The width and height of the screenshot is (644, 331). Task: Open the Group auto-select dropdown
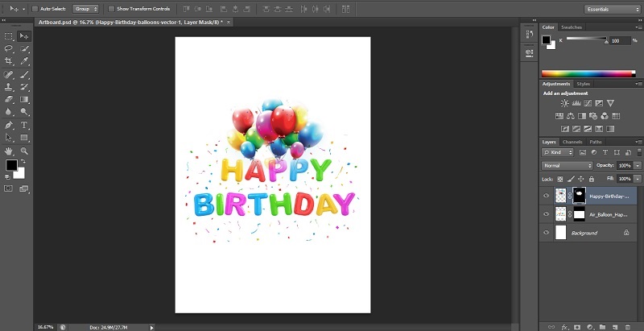pyautogui.click(x=85, y=9)
